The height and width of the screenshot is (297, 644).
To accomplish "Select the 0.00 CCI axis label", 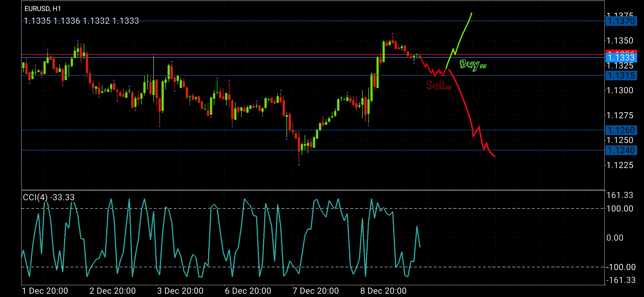I will [x=615, y=238].
